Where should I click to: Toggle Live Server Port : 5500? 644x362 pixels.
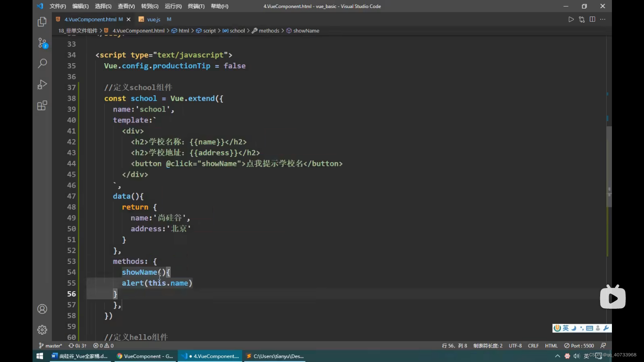(579, 346)
